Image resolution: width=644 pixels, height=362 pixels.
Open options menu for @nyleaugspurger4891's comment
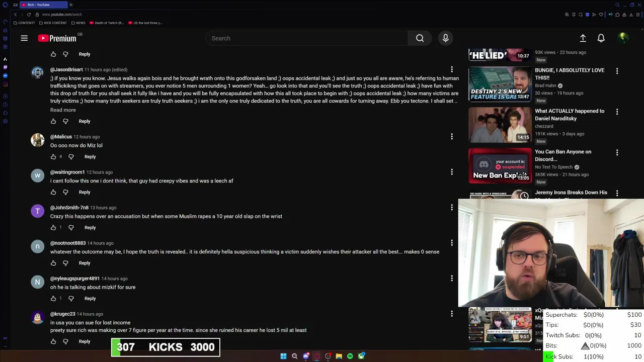point(452,279)
